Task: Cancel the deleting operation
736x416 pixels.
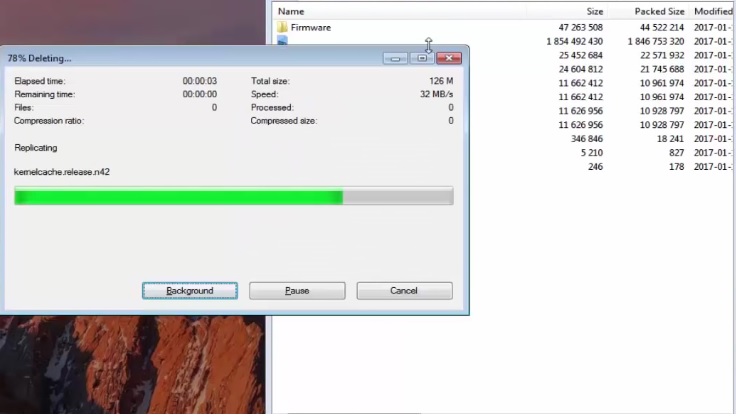Action: [404, 291]
